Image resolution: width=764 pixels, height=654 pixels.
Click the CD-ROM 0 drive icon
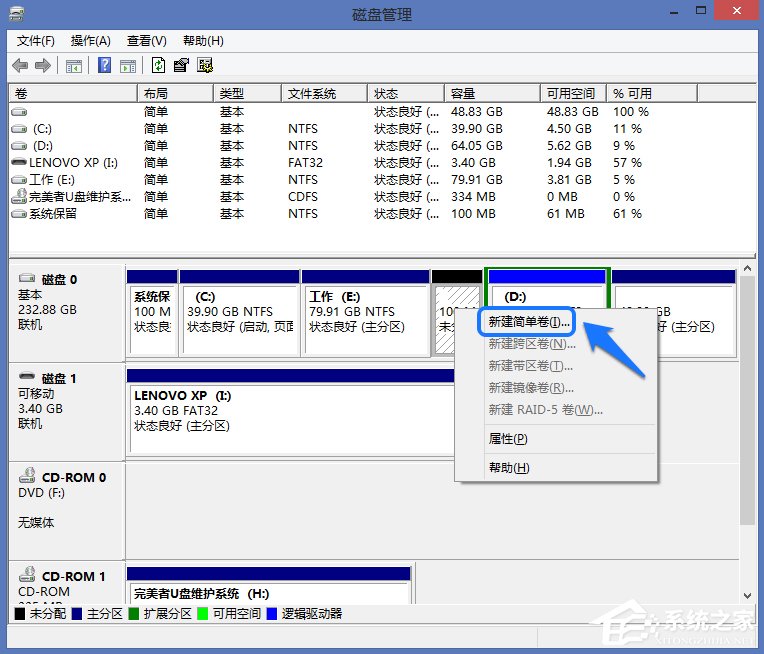(27, 475)
